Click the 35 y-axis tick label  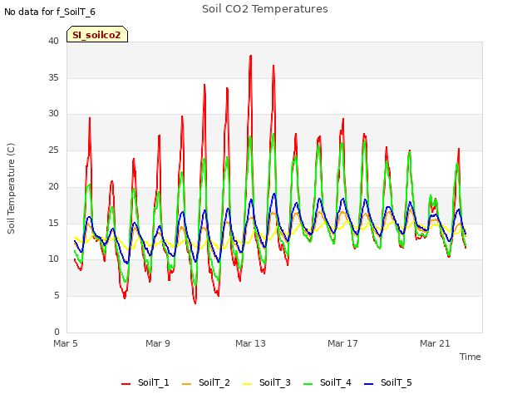pos(53,77)
